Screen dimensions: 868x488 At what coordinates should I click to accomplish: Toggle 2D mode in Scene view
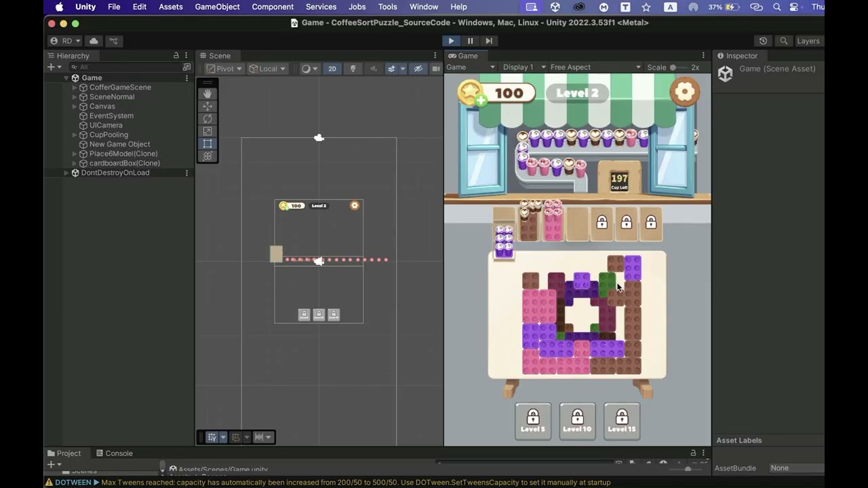332,68
